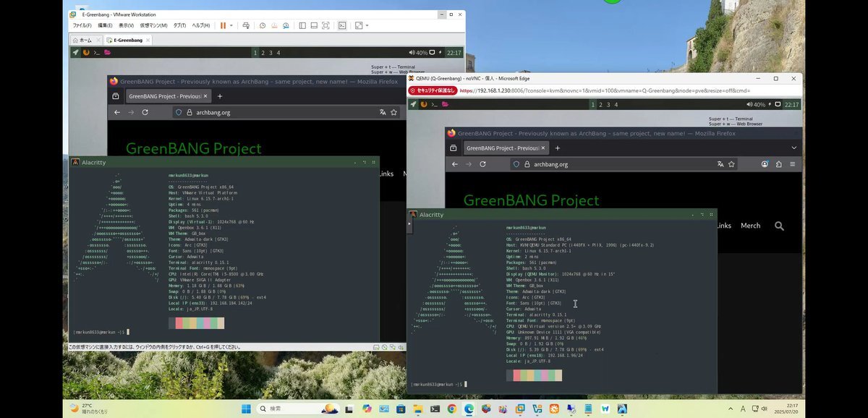Switch to console view icon in VMware toolbar
The image size is (868, 418).
(341, 25)
